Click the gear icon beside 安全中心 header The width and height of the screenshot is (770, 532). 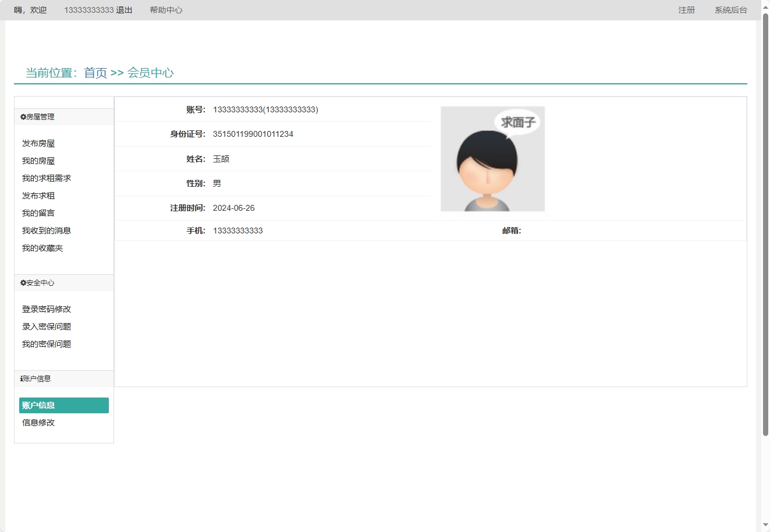coord(23,283)
